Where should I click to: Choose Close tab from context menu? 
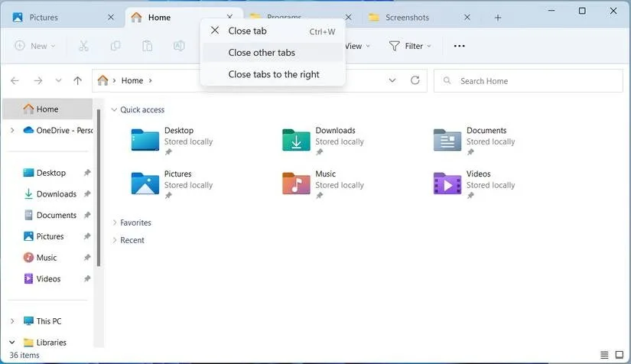(x=273, y=31)
